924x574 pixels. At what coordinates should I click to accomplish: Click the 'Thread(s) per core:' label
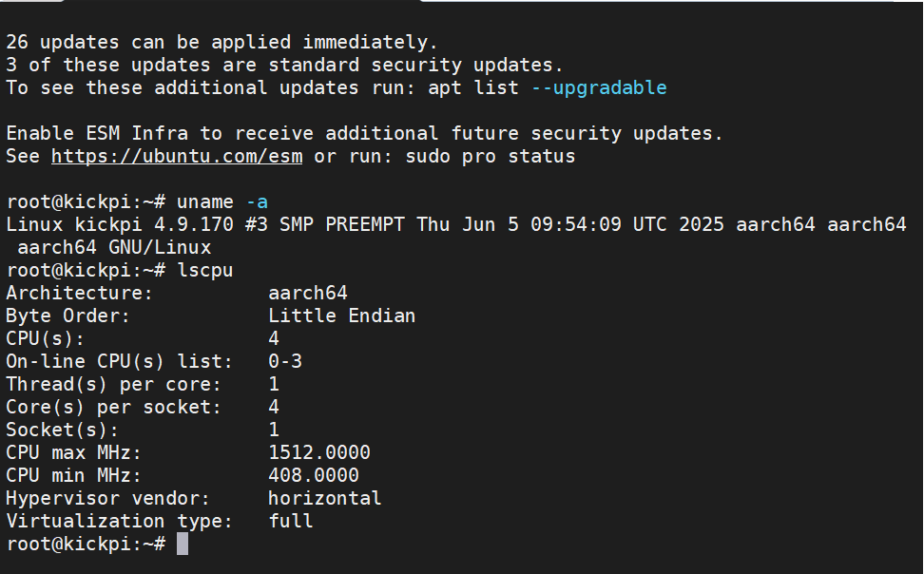(x=113, y=384)
